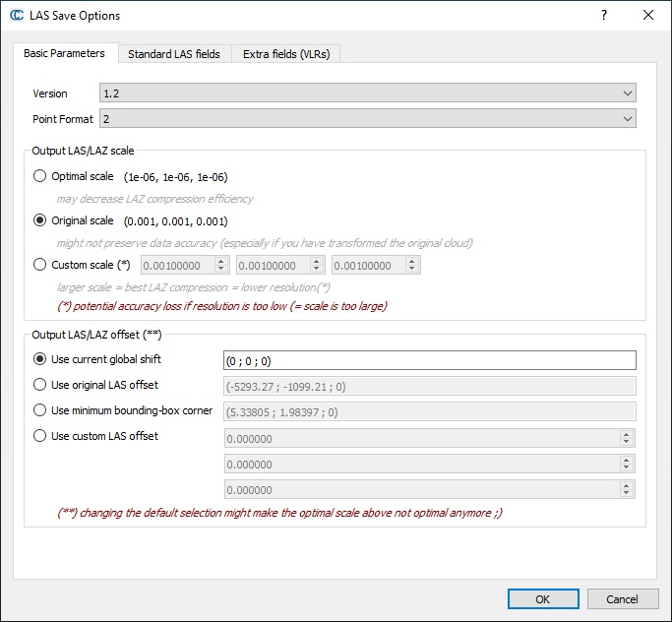Click the first custom scale spinner box
Screen dimensions: 672x622
click(179, 266)
